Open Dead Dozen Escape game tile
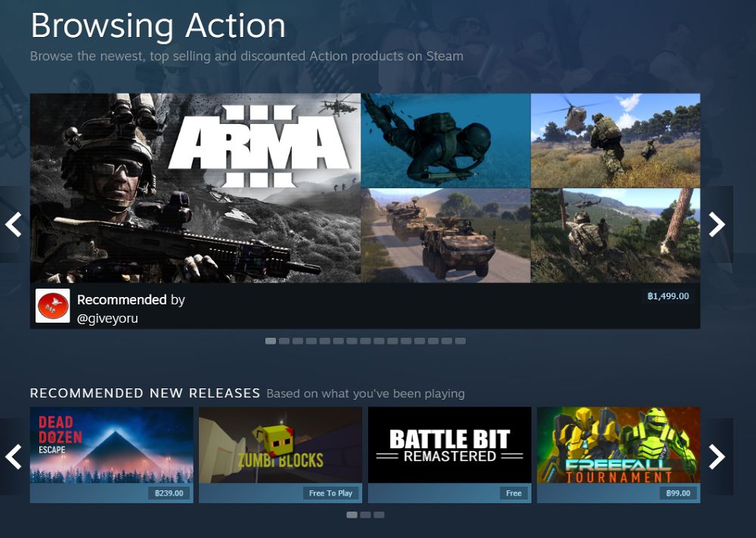The image size is (756, 538). pyautogui.click(x=111, y=455)
